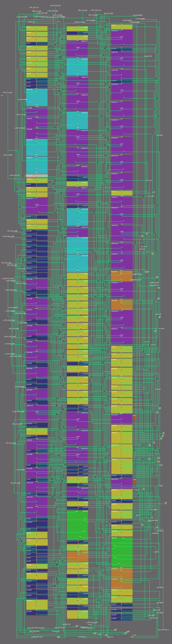Click the n_DRV_HIGH_d[1] label
The width and height of the screenshot is (172, 644).
pyautogui.click(x=55, y=5)
